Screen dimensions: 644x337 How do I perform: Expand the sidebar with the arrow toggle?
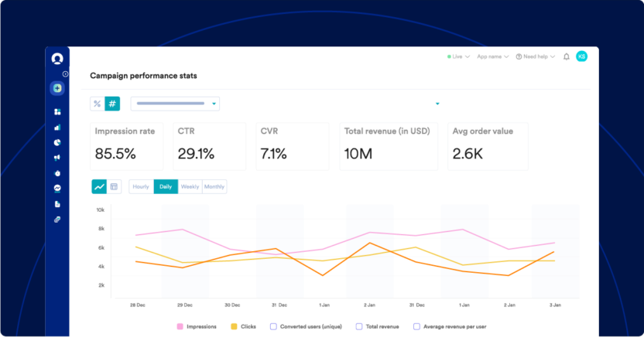pyautogui.click(x=65, y=74)
